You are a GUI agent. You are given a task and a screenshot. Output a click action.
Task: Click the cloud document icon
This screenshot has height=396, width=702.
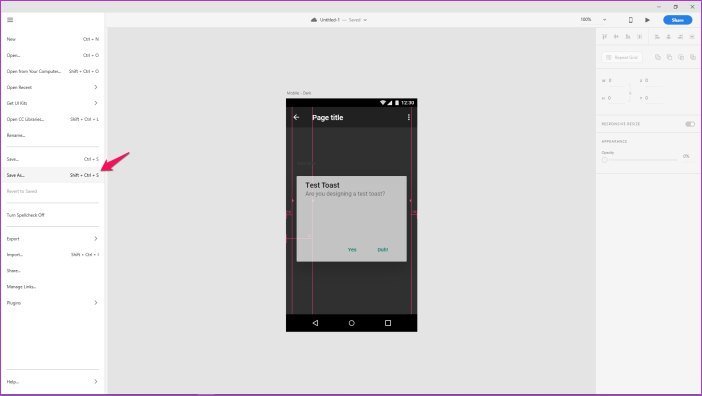click(x=314, y=20)
